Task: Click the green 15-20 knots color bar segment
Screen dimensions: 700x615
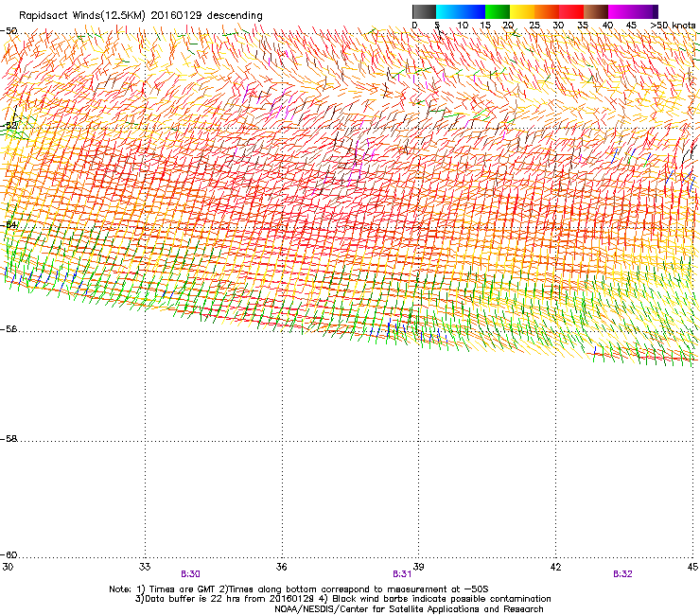Action: coord(498,11)
